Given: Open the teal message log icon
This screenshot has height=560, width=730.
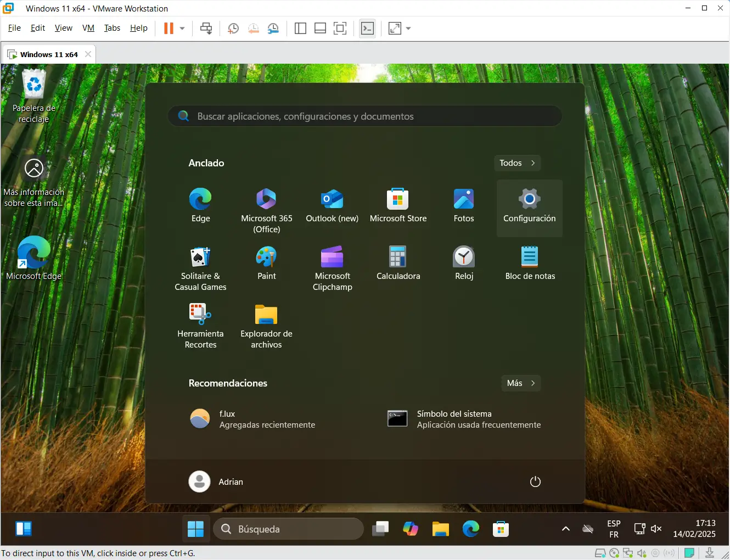Looking at the screenshot, I should 689,553.
